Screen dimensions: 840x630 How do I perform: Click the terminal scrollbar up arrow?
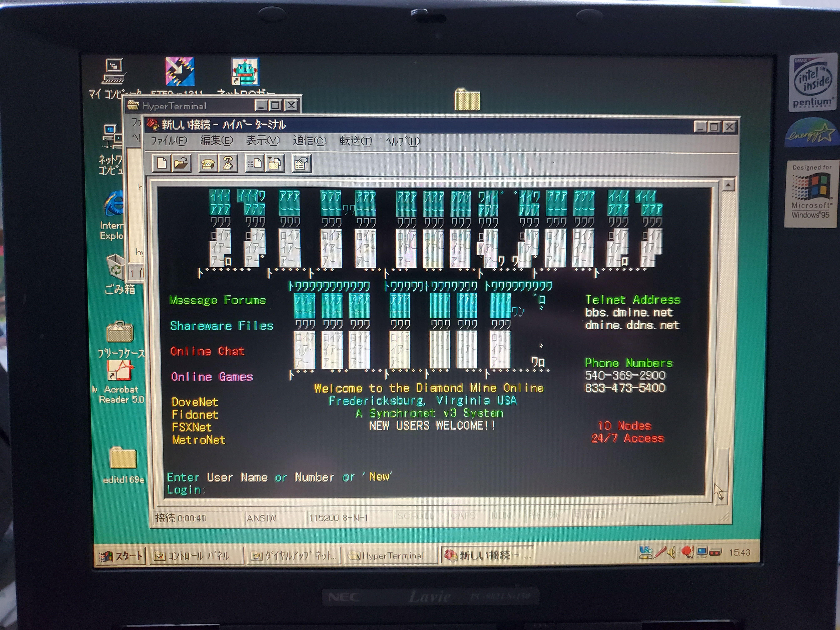(x=728, y=185)
